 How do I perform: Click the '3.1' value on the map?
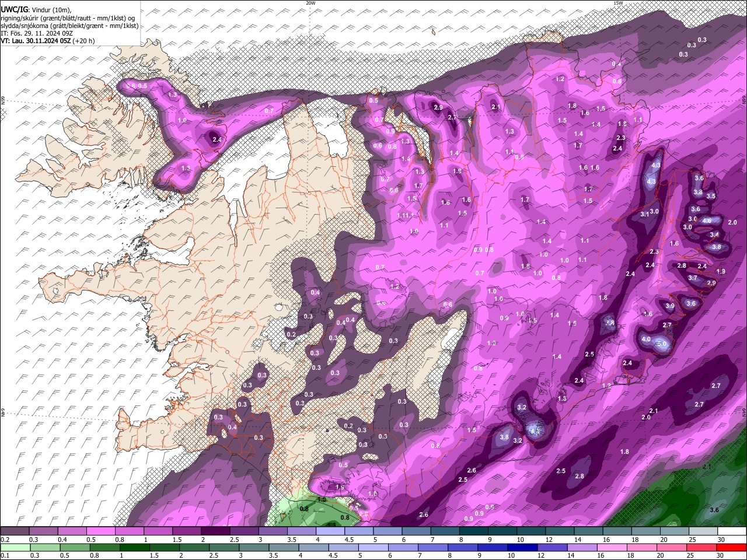click(645, 215)
